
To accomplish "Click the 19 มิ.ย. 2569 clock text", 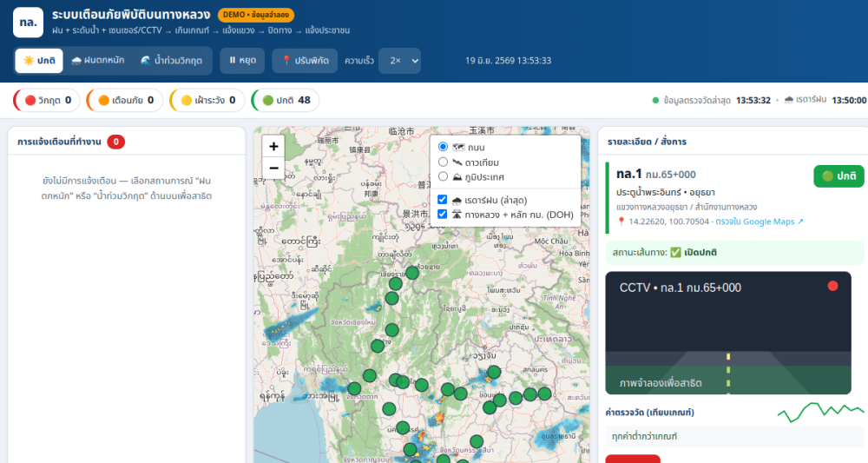I will tap(508, 60).
